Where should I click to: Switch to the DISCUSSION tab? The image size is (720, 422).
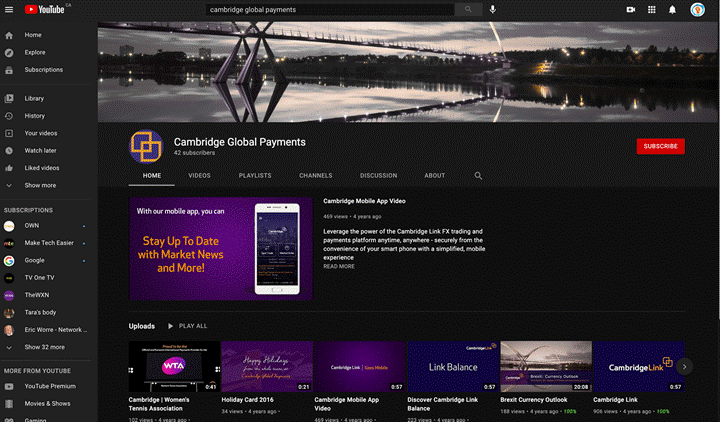click(x=378, y=176)
